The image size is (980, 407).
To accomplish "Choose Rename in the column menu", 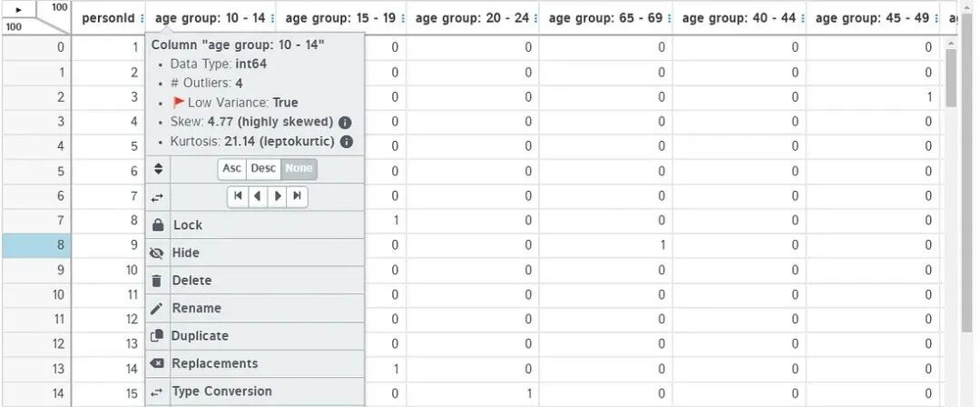I will tap(255, 308).
